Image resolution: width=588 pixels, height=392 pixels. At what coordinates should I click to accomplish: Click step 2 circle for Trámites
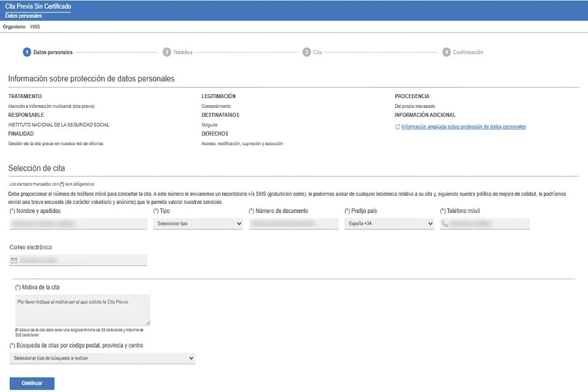(x=167, y=52)
